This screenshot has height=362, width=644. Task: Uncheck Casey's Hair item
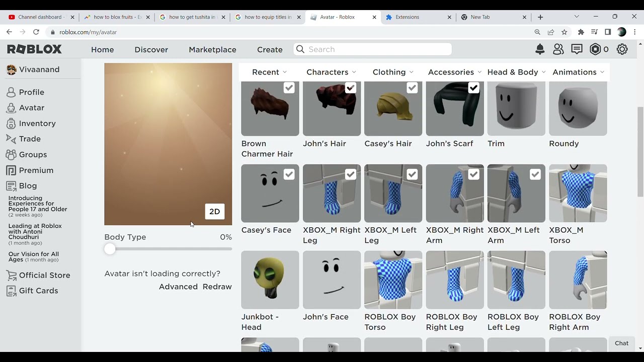pyautogui.click(x=412, y=88)
